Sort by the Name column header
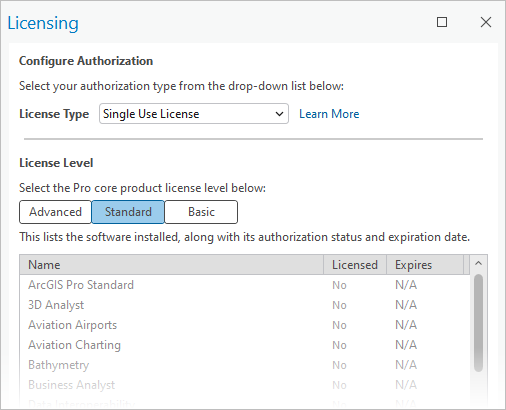Image resolution: width=506 pixels, height=410 pixels. [172, 265]
